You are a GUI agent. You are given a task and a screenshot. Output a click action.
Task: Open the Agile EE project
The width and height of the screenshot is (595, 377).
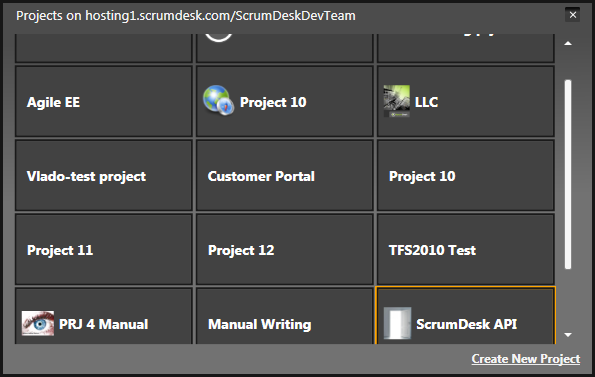tap(104, 101)
